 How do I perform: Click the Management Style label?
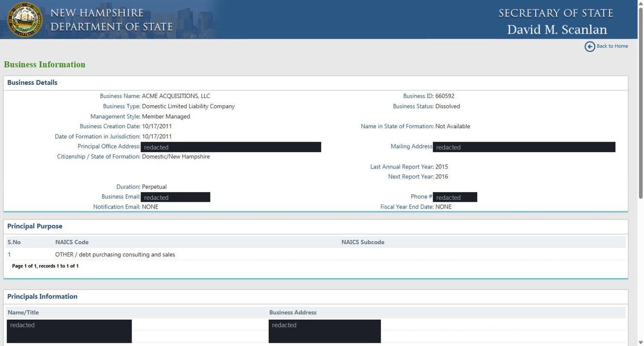tap(115, 116)
